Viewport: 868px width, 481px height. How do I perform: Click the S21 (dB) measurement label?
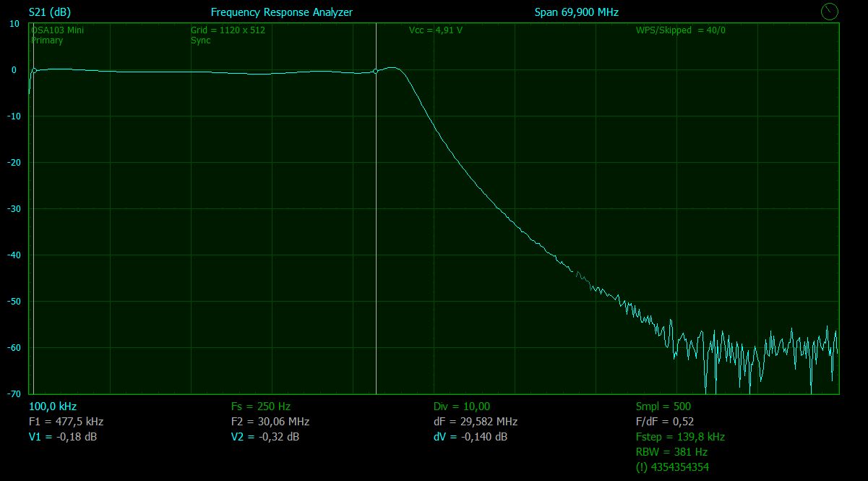click(50, 12)
